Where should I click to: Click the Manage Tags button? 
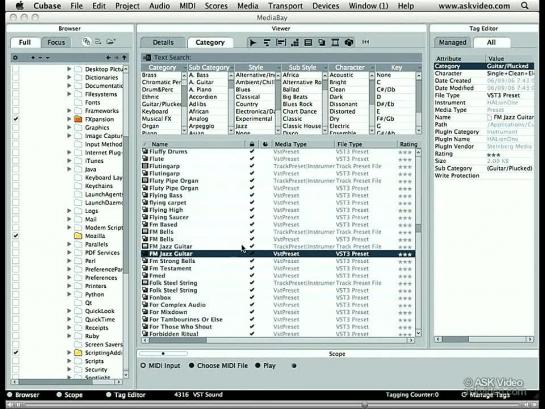coord(485,395)
